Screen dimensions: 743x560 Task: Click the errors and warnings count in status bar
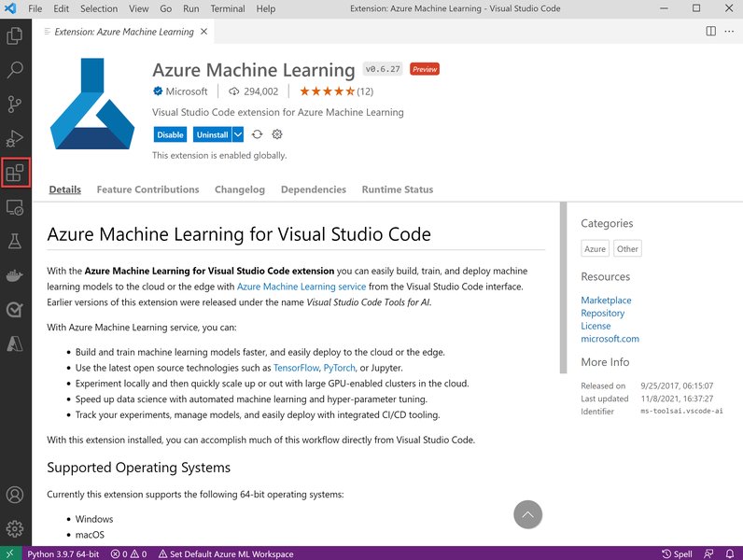pyautogui.click(x=129, y=553)
